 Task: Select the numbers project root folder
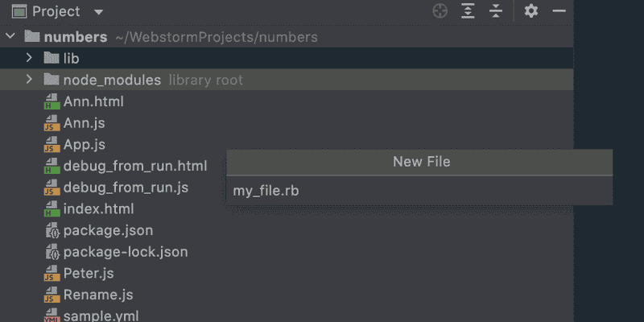pyautogui.click(x=287, y=37)
